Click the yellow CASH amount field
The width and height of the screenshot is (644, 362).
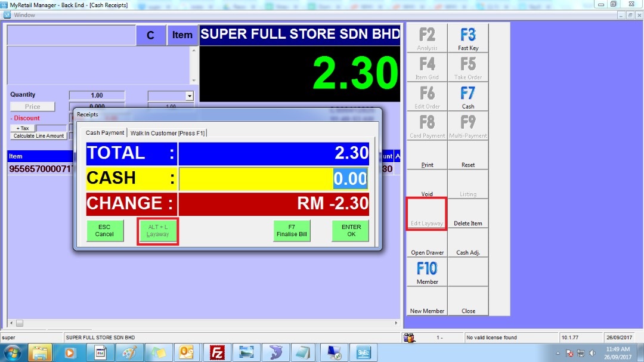point(273,178)
